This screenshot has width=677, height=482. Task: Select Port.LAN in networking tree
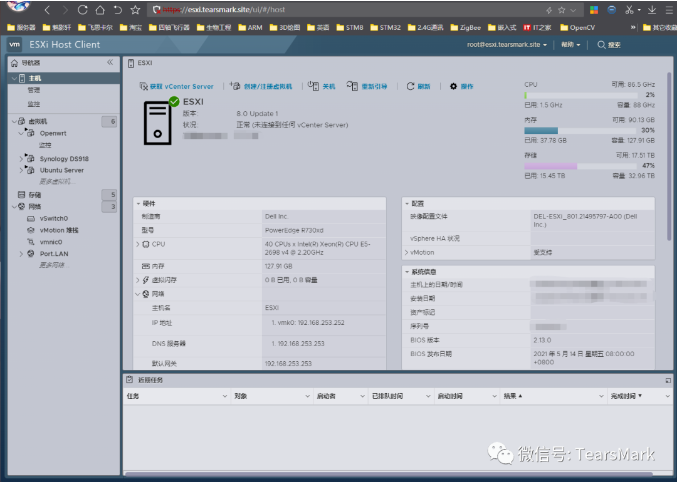coord(54,254)
